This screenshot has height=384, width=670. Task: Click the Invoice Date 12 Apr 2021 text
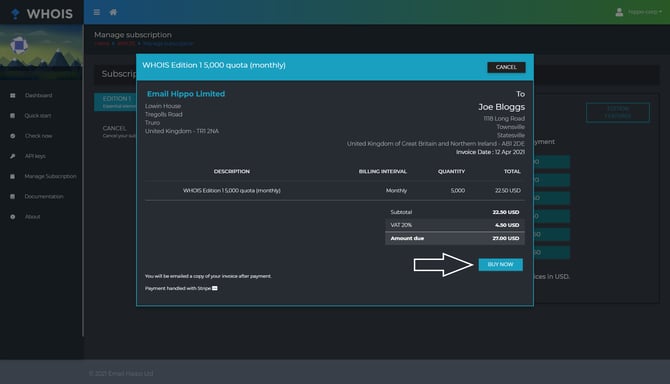coord(490,152)
